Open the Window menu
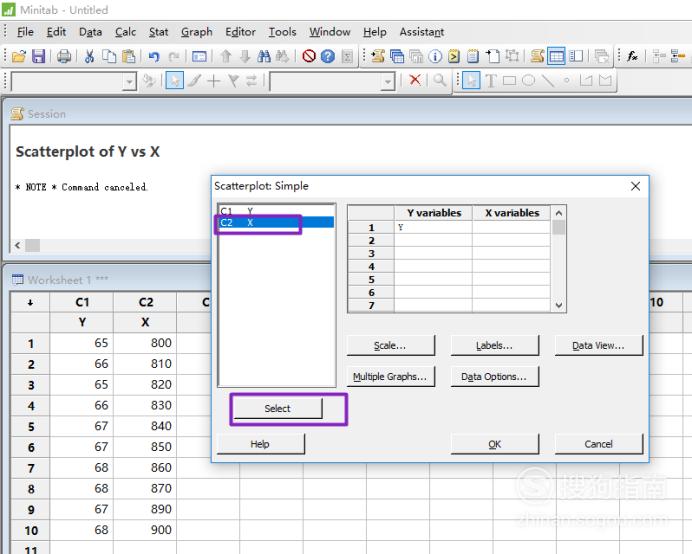Viewport: 692px width, 554px height. point(330,32)
